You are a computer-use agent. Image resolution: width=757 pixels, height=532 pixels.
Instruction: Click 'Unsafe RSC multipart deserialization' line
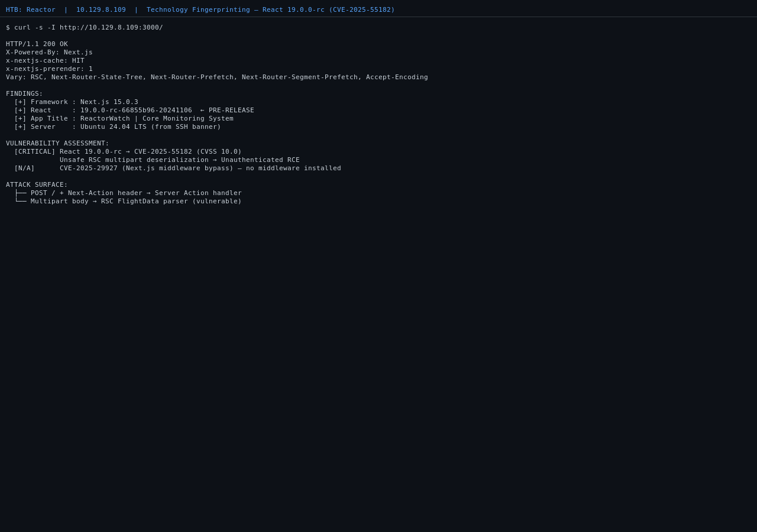click(x=180, y=160)
